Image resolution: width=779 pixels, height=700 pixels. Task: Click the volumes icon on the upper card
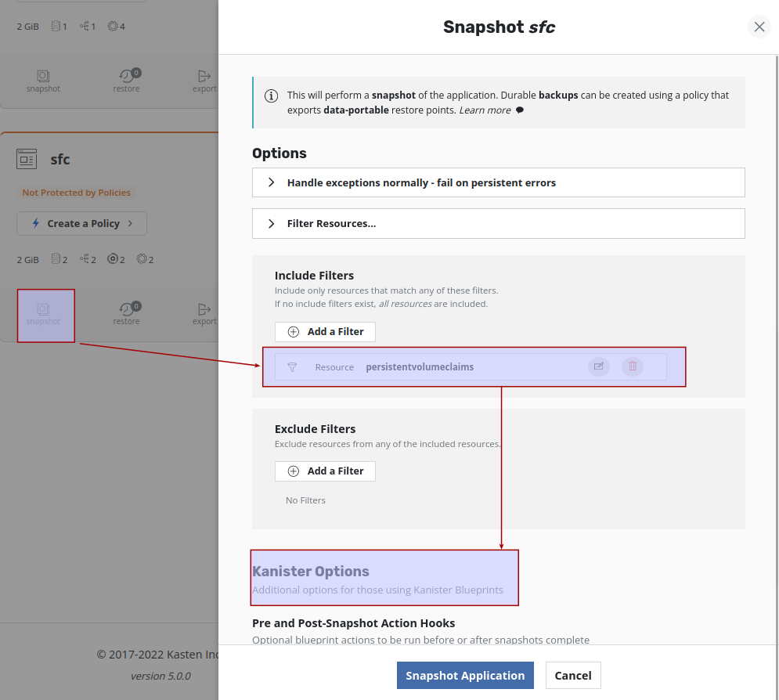[56, 26]
